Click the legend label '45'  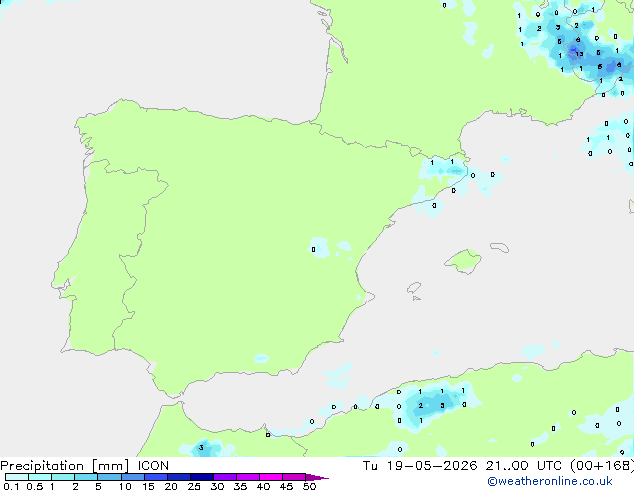(286, 486)
